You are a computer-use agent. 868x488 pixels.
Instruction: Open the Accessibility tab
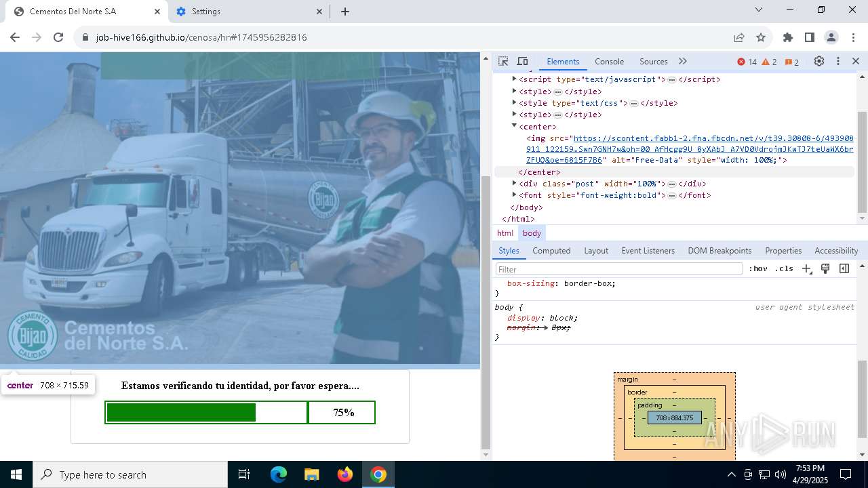(x=836, y=250)
